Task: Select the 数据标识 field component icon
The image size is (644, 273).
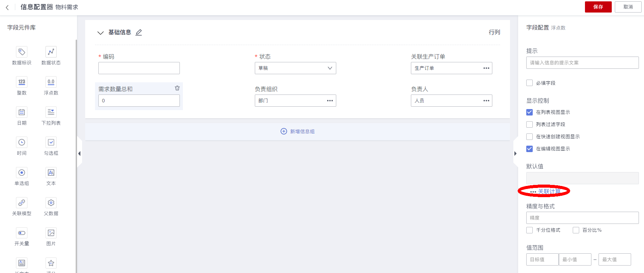Action: click(x=22, y=52)
